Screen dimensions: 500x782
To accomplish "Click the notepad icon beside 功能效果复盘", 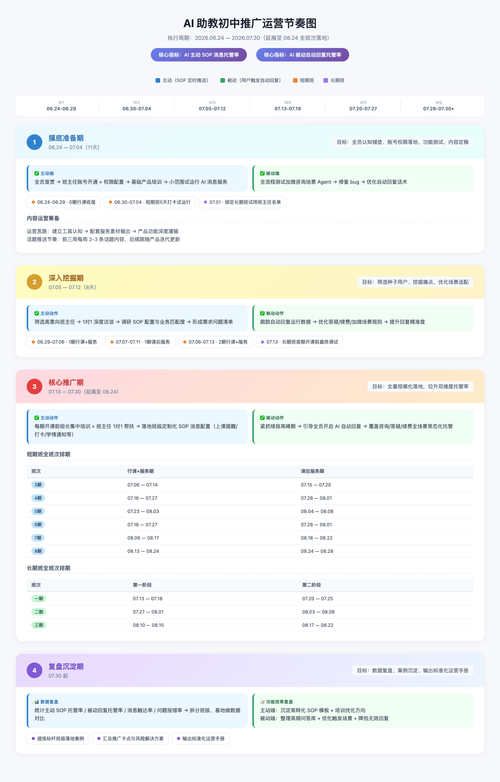I will [x=262, y=702].
